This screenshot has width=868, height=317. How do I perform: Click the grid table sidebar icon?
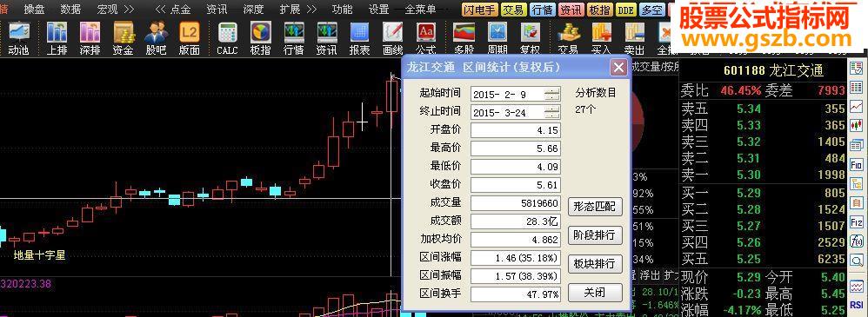point(856,87)
